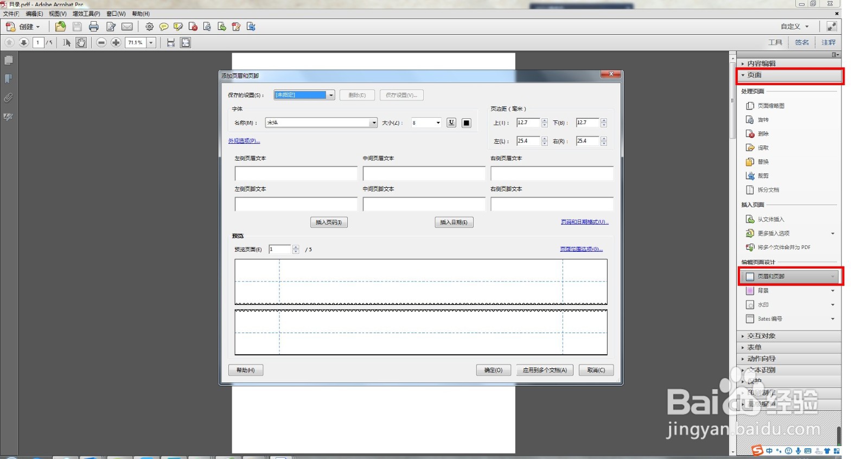Click the Edit text and images toolbar icon

coord(236,27)
